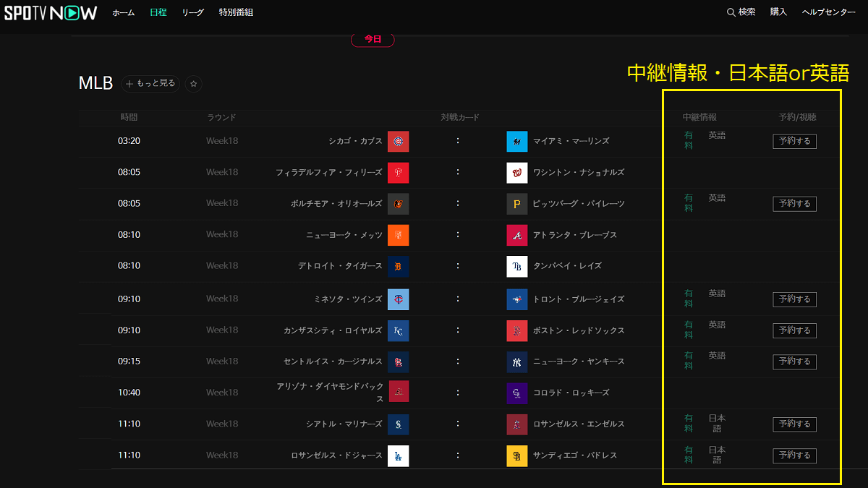The width and height of the screenshot is (868, 488).
Task: Reserve the Dodgers vs Padres game
Action: pyautogui.click(x=794, y=455)
